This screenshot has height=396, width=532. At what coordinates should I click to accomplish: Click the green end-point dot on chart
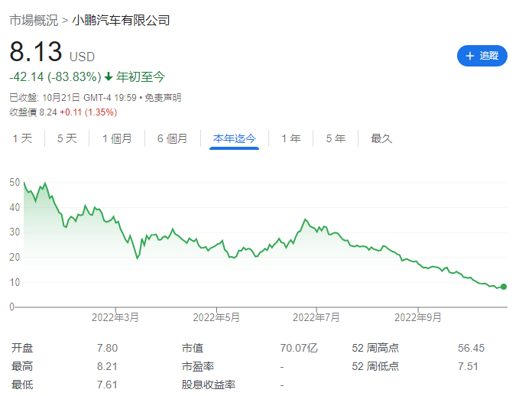tap(504, 287)
